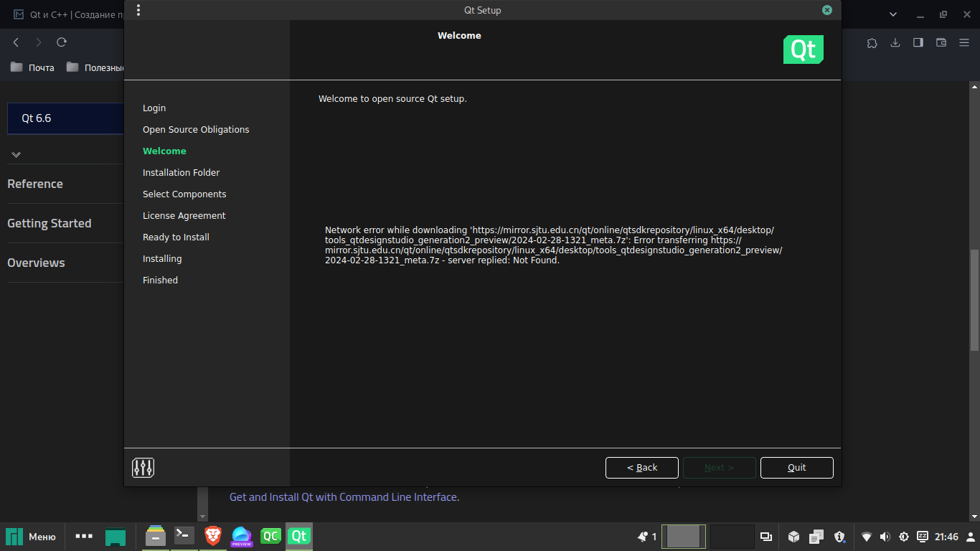Select the Finished step in the sidebar

coord(160,281)
